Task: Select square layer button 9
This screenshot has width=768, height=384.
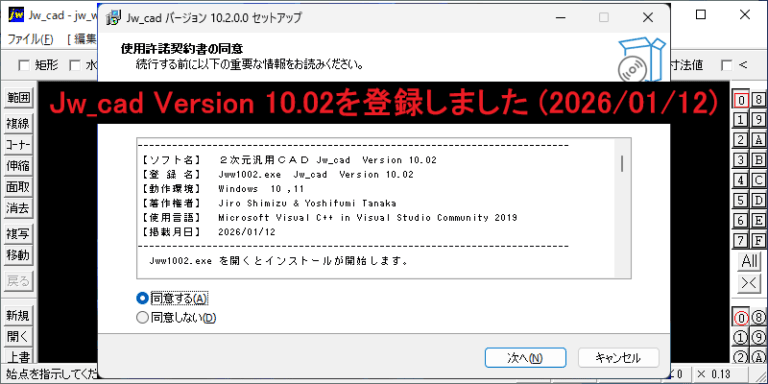Action: [x=759, y=120]
